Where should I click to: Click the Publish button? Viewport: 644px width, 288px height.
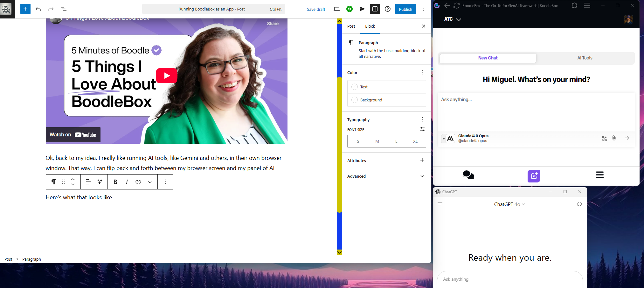pos(405,9)
